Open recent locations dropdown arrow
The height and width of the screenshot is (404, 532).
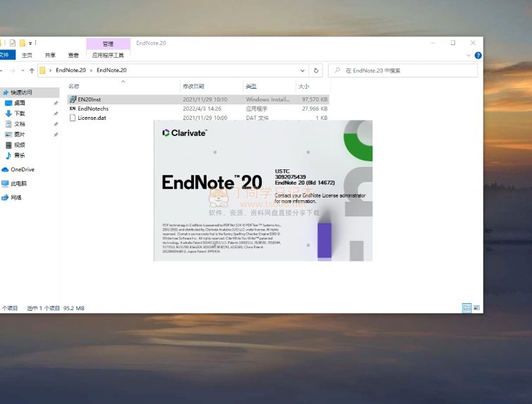[x=23, y=71]
